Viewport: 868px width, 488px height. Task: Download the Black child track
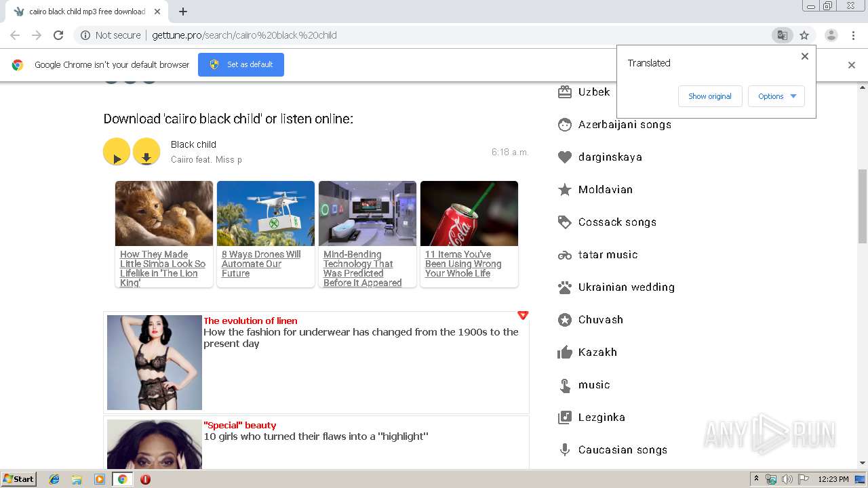click(x=146, y=152)
